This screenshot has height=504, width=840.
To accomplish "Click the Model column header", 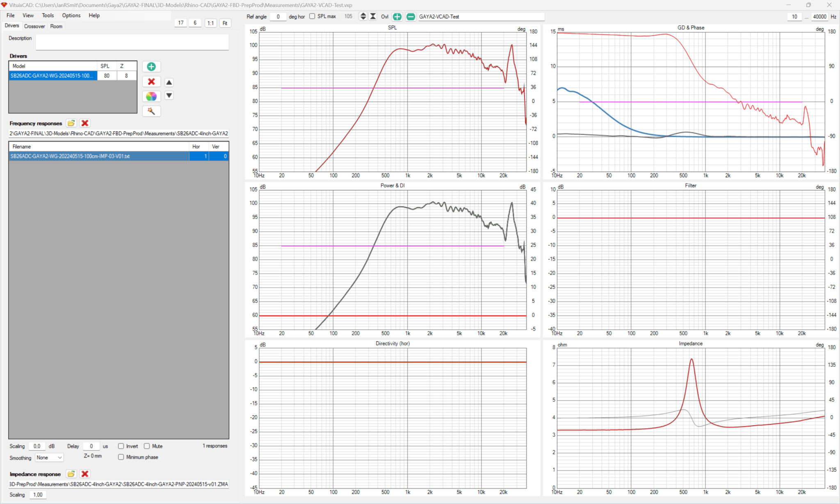I will point(53,66).
